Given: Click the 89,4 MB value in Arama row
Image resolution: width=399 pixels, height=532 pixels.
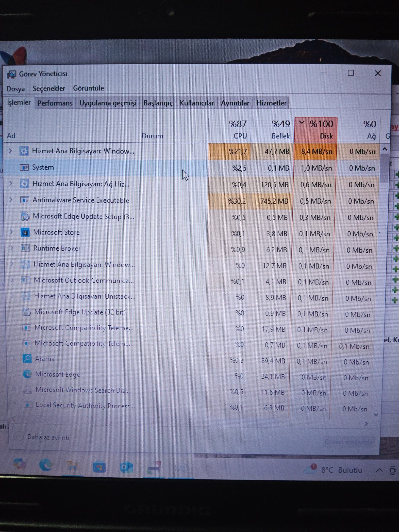Looking at the screenshot, I should coord(273,361).
